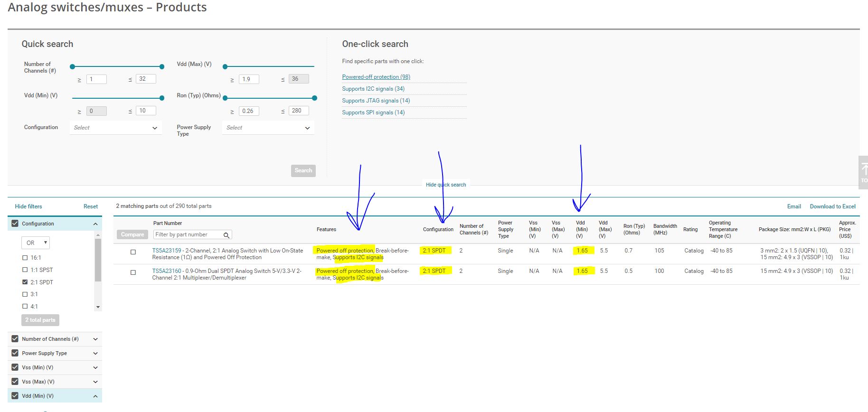Collapse the Vdd (Min) filter section
Viewport: 868px width, 412px height.
click(x=95, y=396)
